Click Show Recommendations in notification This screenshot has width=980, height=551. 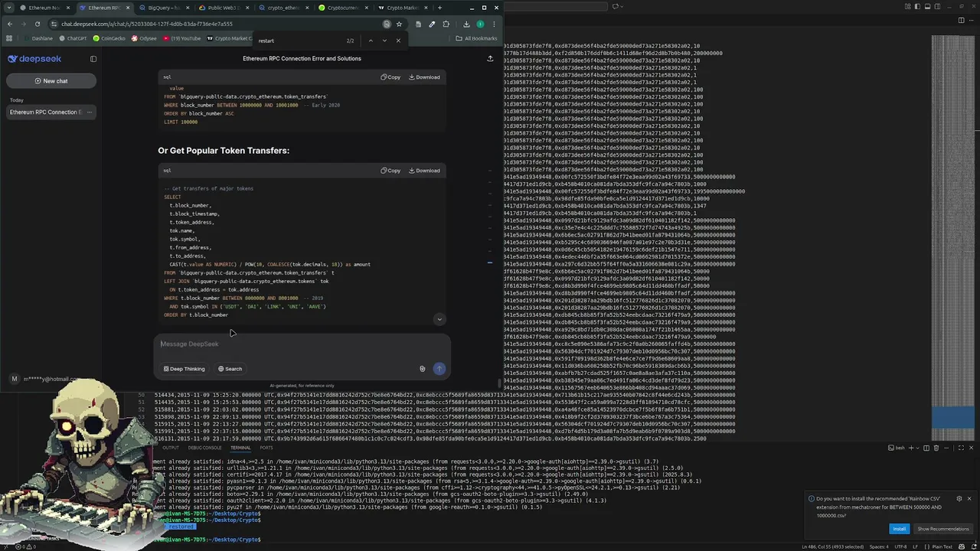tap(943, 529)
